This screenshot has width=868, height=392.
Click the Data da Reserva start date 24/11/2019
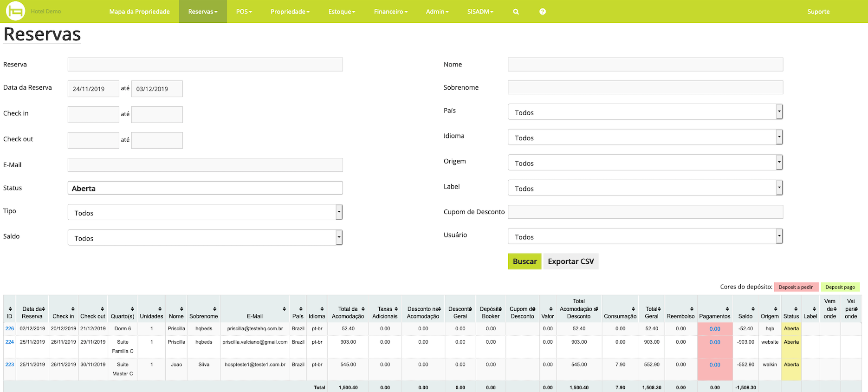click(93, 89)
